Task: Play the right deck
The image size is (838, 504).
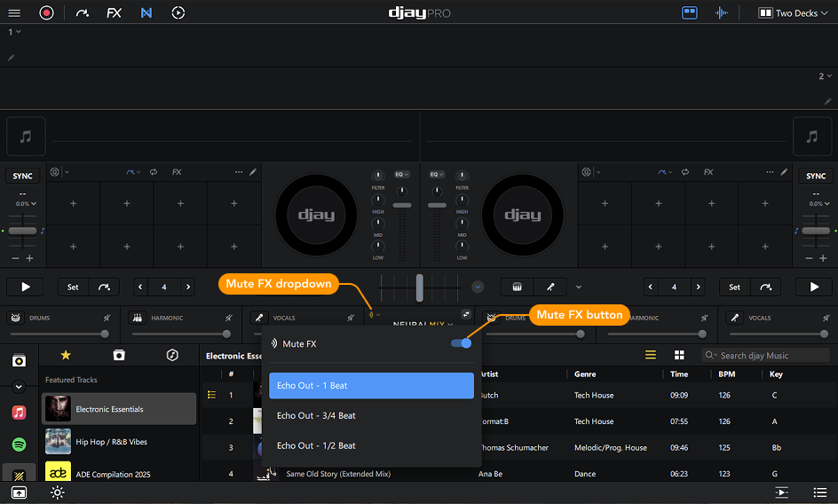Action: tap(814, 287)
